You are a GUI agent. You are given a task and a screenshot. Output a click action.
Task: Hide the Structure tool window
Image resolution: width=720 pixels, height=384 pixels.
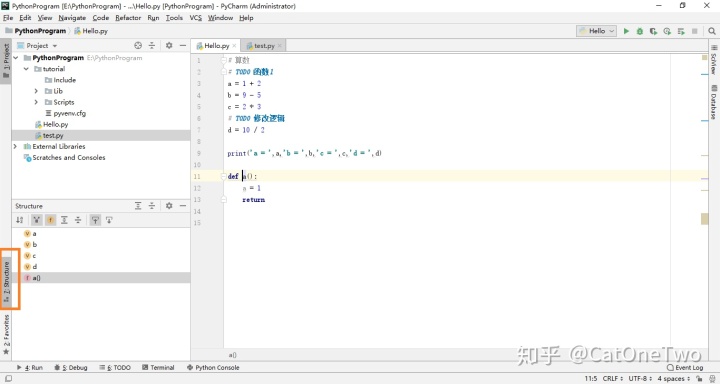183,206
